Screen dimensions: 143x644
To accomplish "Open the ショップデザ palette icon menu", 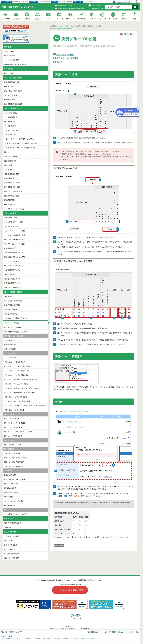I will tap(91, 16).
